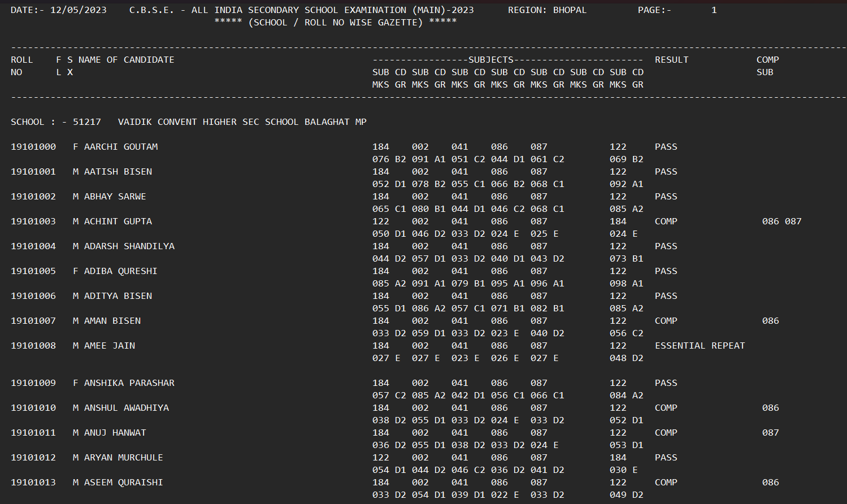
Task: Click the ESSENTIAL REPEAT result for Amee Jain
Action: tap(700, 346)
